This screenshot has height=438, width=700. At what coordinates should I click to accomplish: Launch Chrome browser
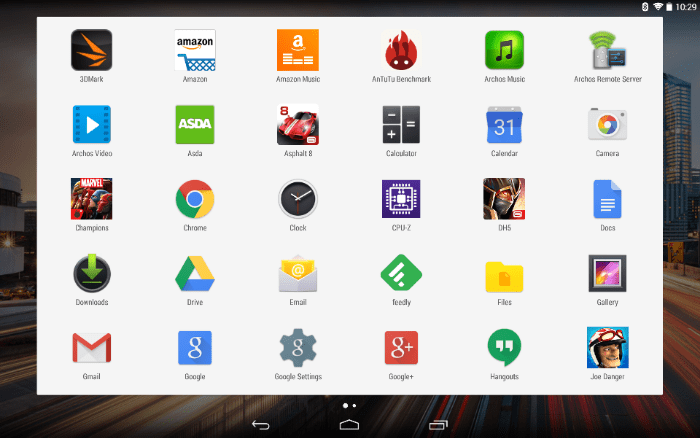195,199
